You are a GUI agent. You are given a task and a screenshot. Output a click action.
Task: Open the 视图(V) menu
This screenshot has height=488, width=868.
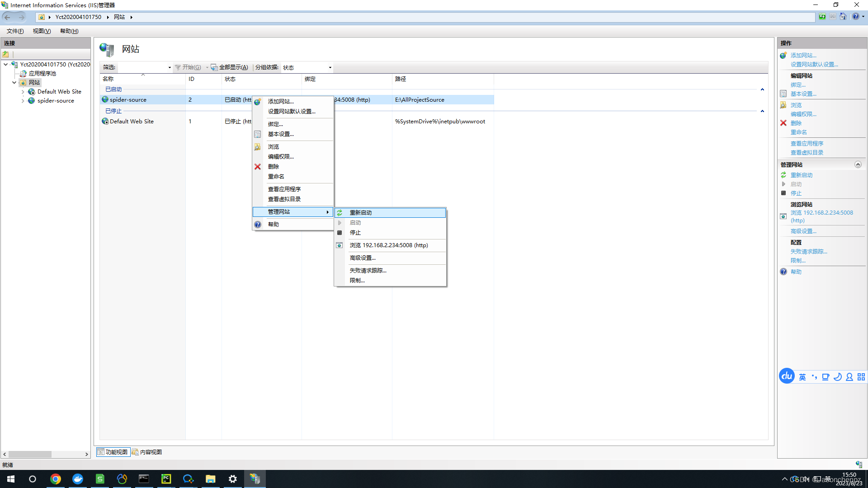[42, 31]
